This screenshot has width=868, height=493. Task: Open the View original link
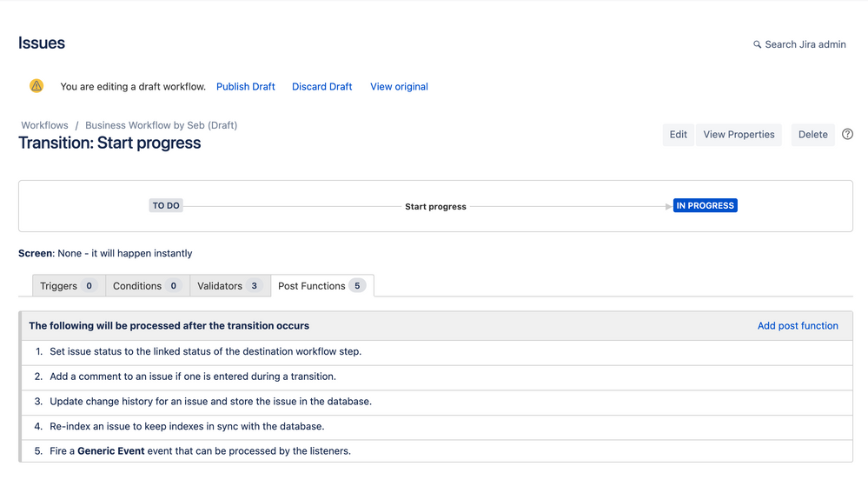(x=399, y=86)
